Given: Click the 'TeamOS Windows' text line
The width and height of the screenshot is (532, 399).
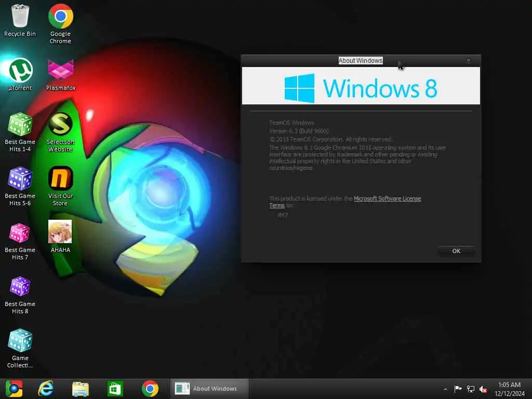Looking at the screenshot, I should 292,123.
